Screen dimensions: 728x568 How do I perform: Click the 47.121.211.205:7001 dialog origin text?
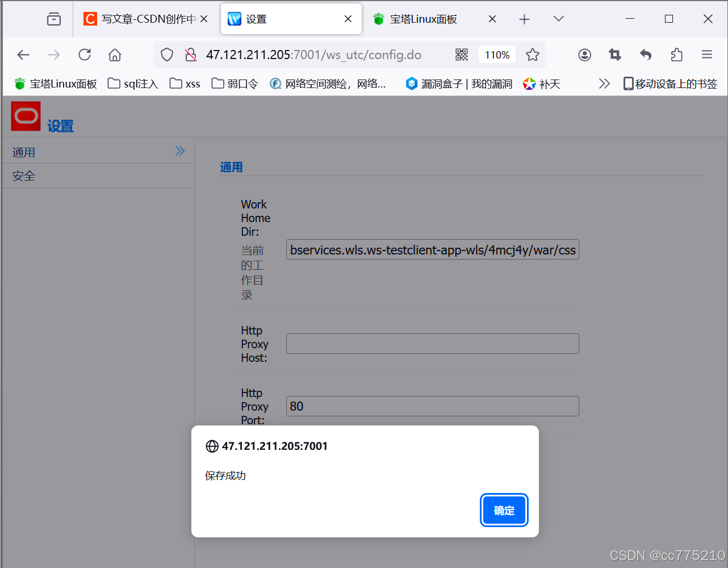(275, 446)
